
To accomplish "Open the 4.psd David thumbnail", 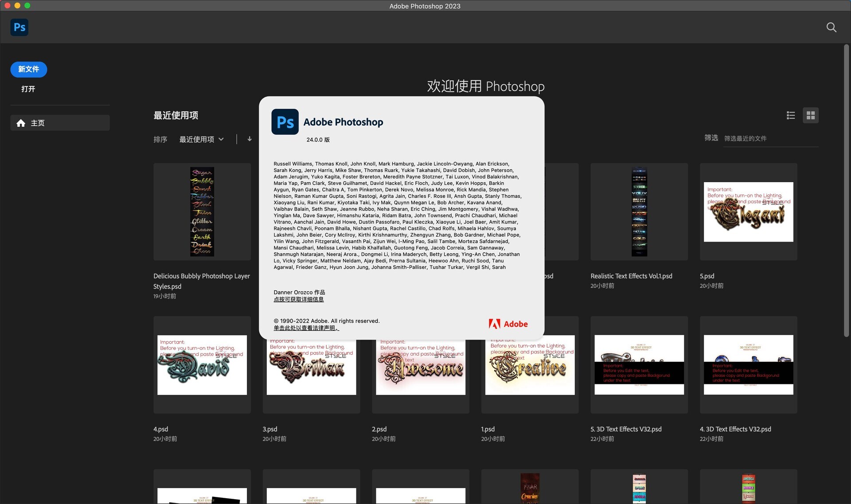I will coord(202,365).
